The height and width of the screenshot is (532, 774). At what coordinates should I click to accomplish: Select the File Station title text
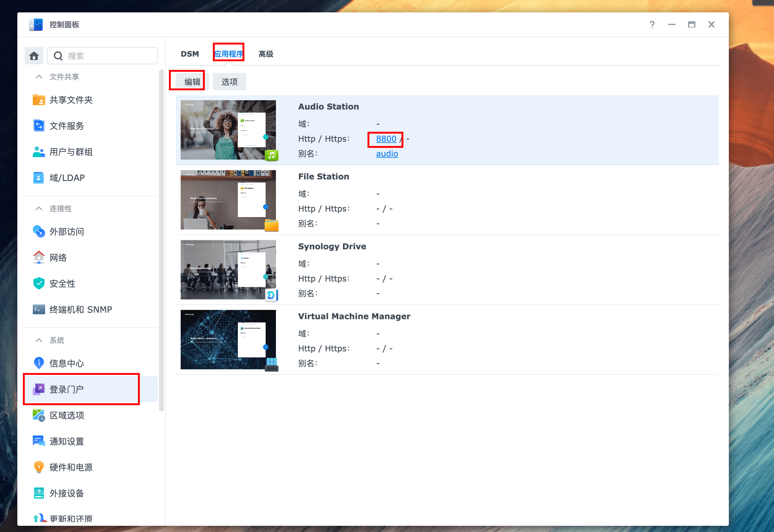click(x=323, y=177)
